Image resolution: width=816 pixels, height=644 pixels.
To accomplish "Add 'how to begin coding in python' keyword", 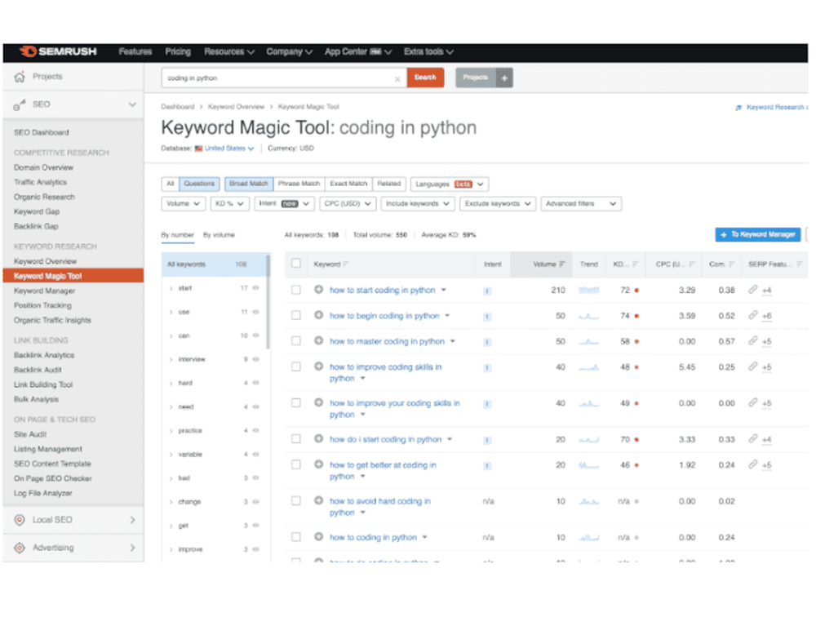I will pos(318,315).
